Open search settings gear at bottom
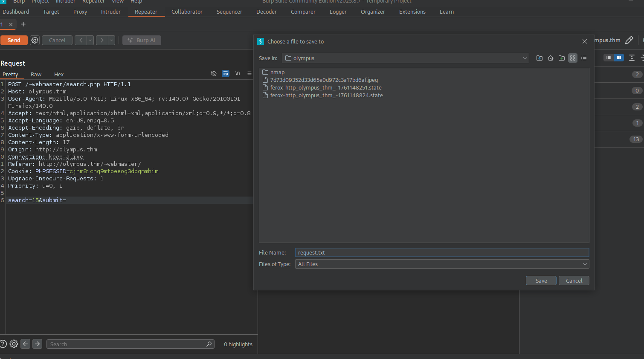644x359 pixels. coord(14,344)
